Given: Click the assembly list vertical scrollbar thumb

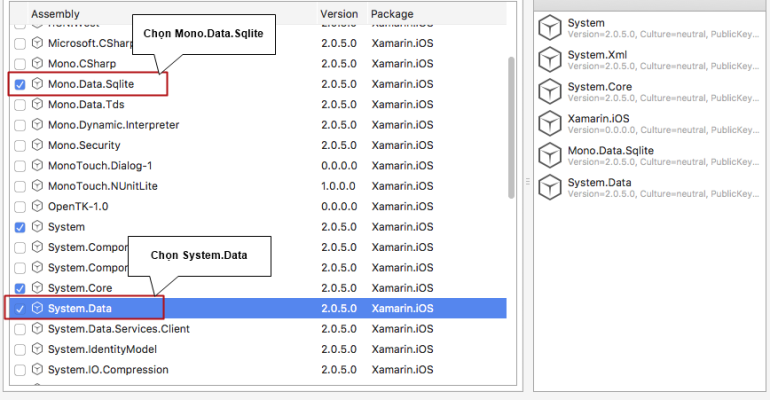Looking at the screenshot, I should [511, 128].
